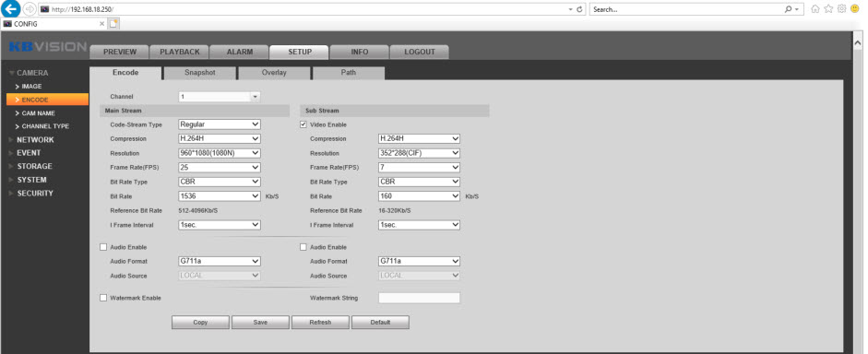Restore settings with Default button
Screen dimensions: 868x354
[x=380, y=323]
